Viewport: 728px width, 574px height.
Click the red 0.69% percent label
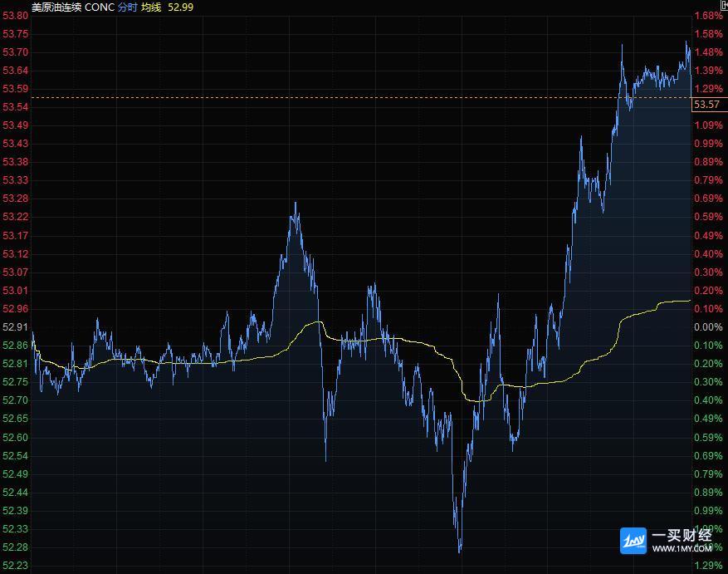point(709,199)
